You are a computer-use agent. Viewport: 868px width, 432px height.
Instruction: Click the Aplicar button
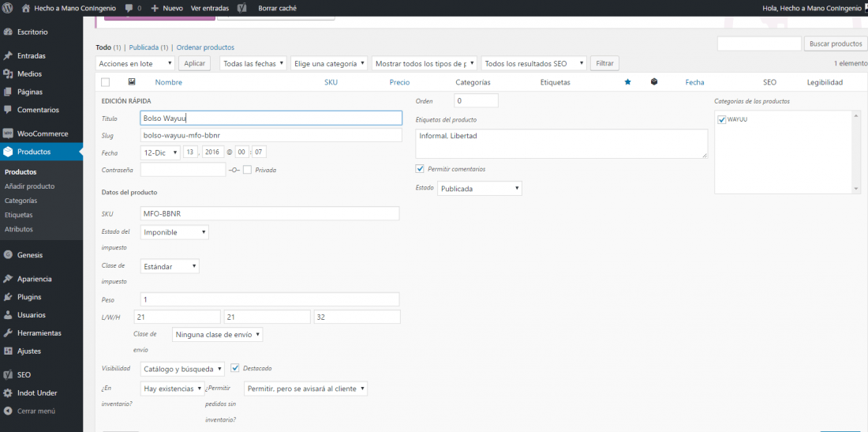(x=194, y=64)
